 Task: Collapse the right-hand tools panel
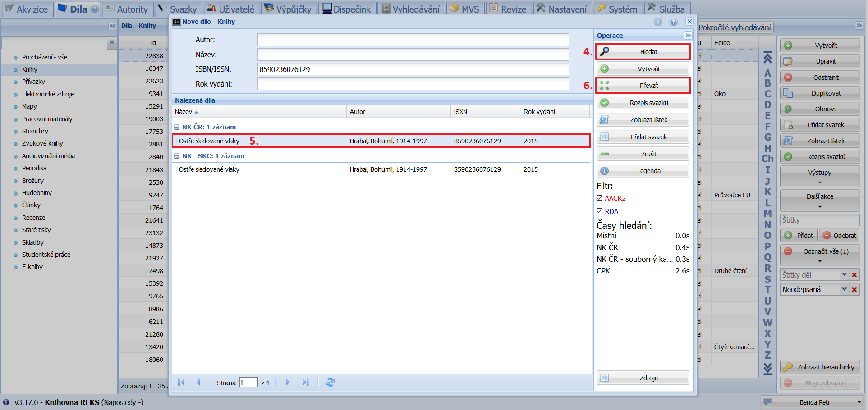(859, 26)
